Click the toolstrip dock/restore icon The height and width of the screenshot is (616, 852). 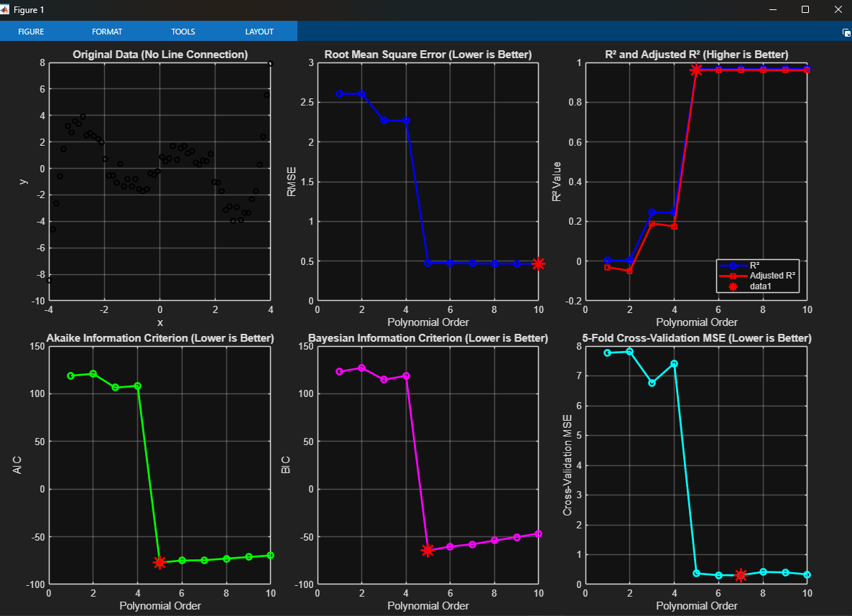tap(846, 32)
